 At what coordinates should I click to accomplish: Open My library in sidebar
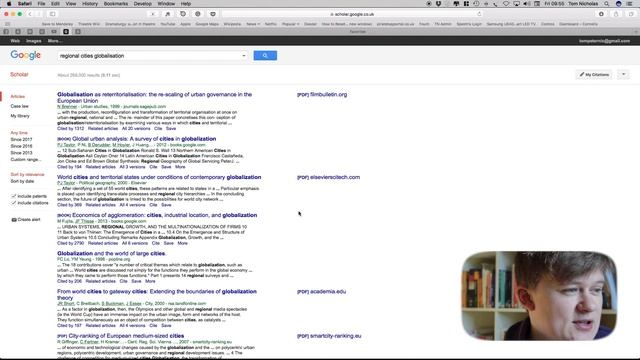pos(20,116)
